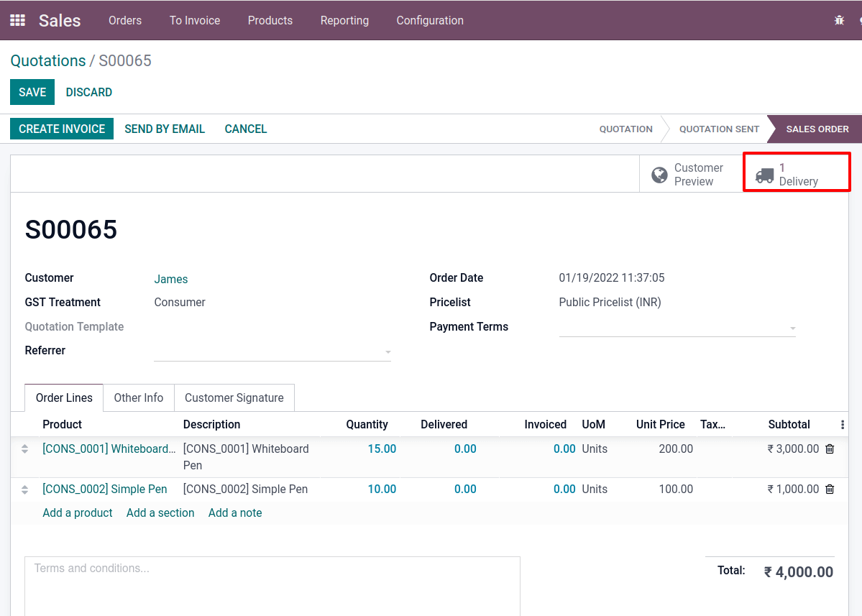The height and width of the screenshot is (616, 862).
Task: Delete the Simple Pen order line
Action: point(830,489)
